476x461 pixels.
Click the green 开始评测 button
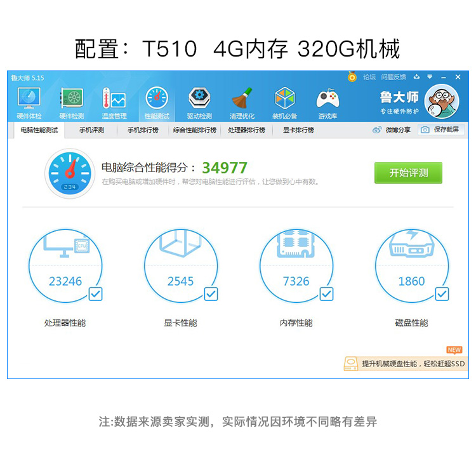tap(408, 173)
